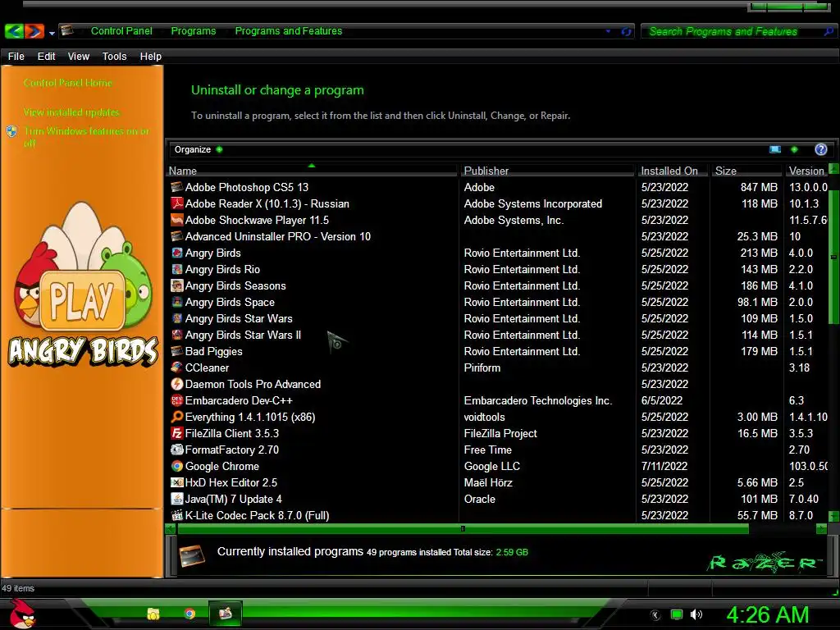Open the Help menu
This screenshot has width=840, height=630.
pyautogui.click(x=151, y=57)
